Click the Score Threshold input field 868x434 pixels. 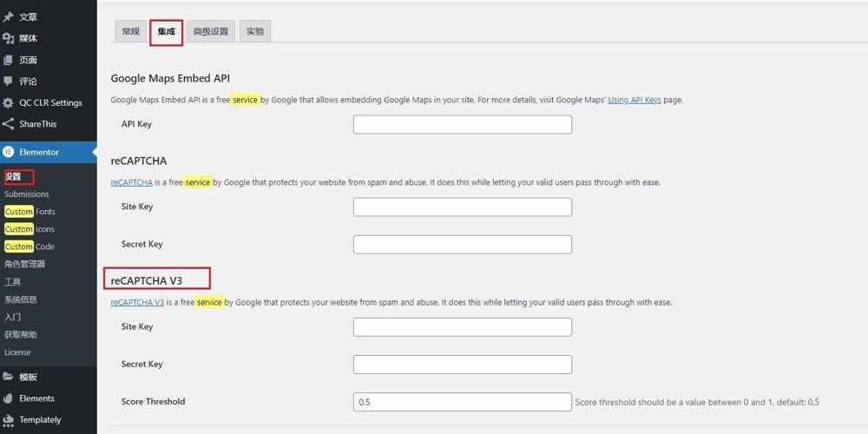pos(463,402)
